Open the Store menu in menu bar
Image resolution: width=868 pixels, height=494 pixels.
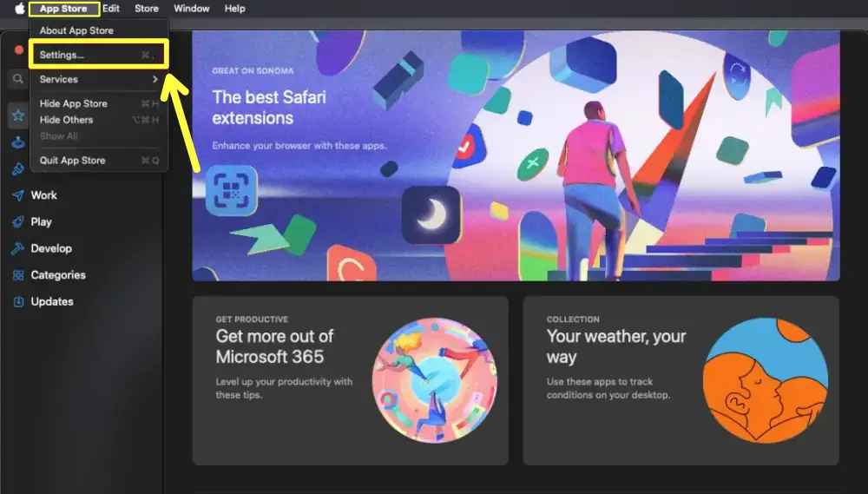click(x=147, y=9)
